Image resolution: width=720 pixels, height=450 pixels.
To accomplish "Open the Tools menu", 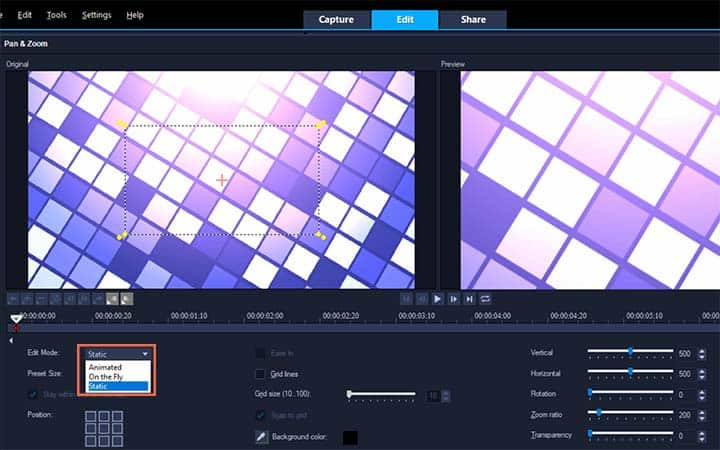I will pyautogui.click(x=56, y=15).
